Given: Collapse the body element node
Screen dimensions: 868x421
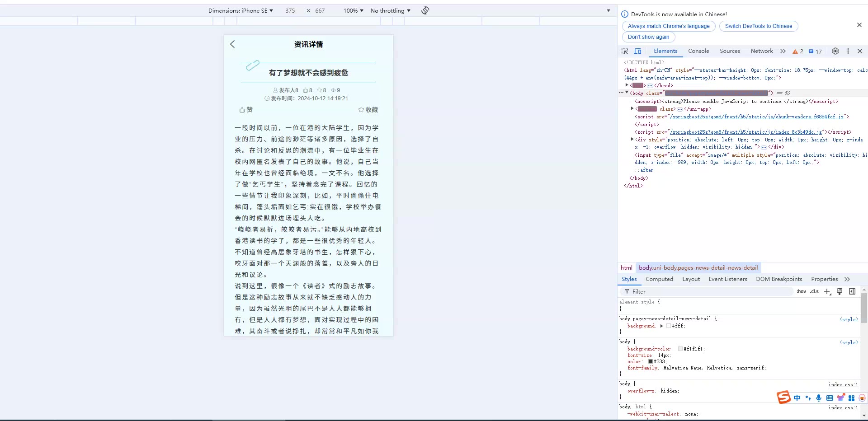Looking at the screenshot, I should click(627, 93).
